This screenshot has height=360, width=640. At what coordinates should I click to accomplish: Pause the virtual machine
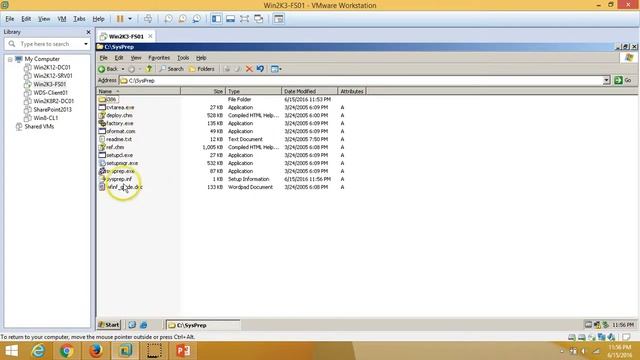120,19
